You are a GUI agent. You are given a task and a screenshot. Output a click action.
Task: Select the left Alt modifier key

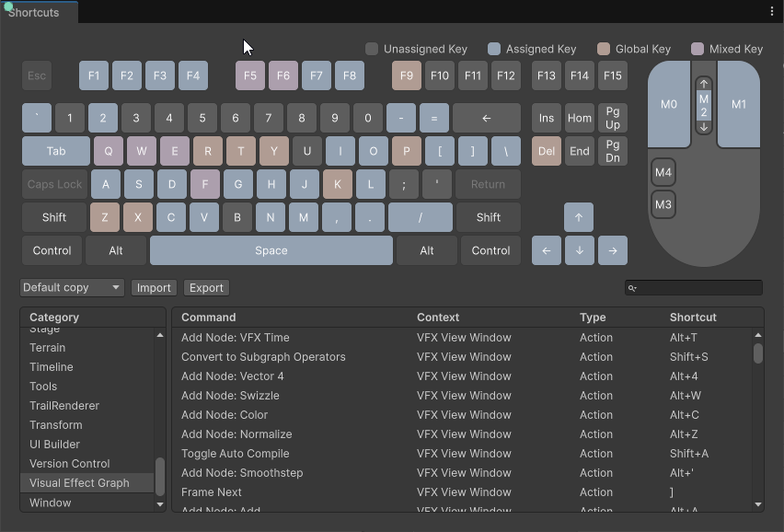coord(116,250)
